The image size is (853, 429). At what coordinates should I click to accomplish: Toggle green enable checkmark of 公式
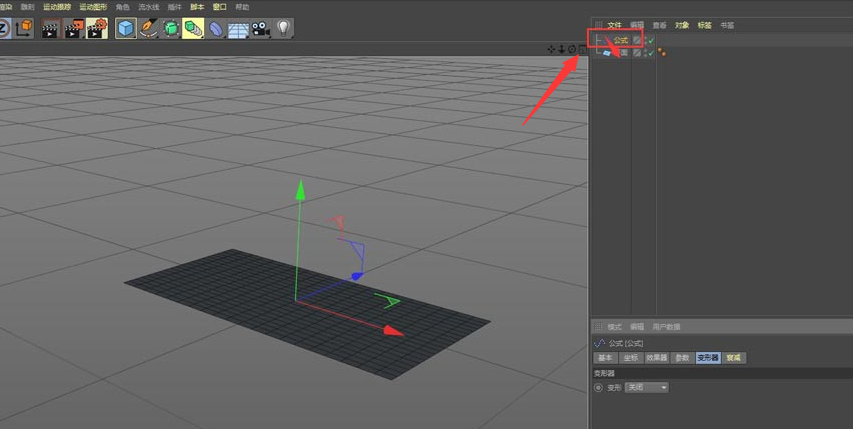[651, 40]
